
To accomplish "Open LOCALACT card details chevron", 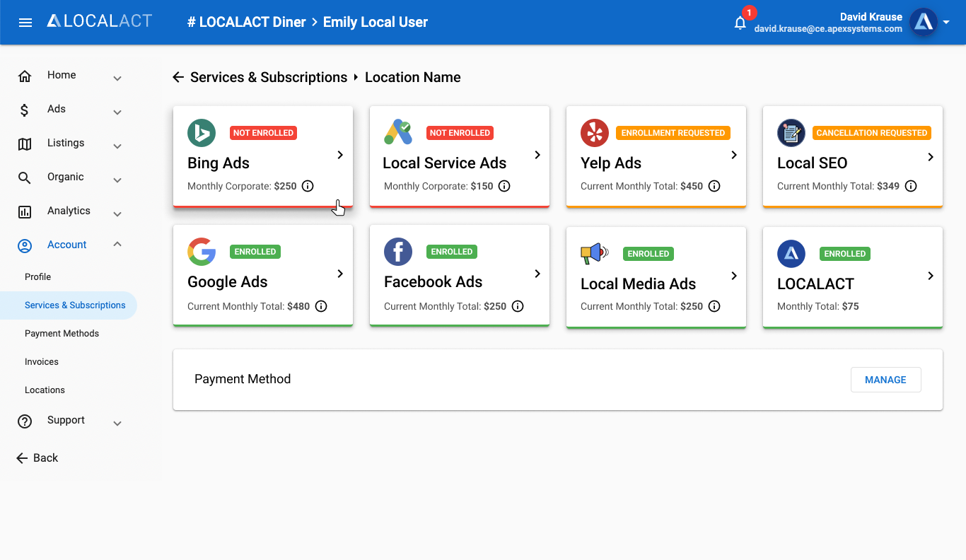I will (x=931, y=276).
